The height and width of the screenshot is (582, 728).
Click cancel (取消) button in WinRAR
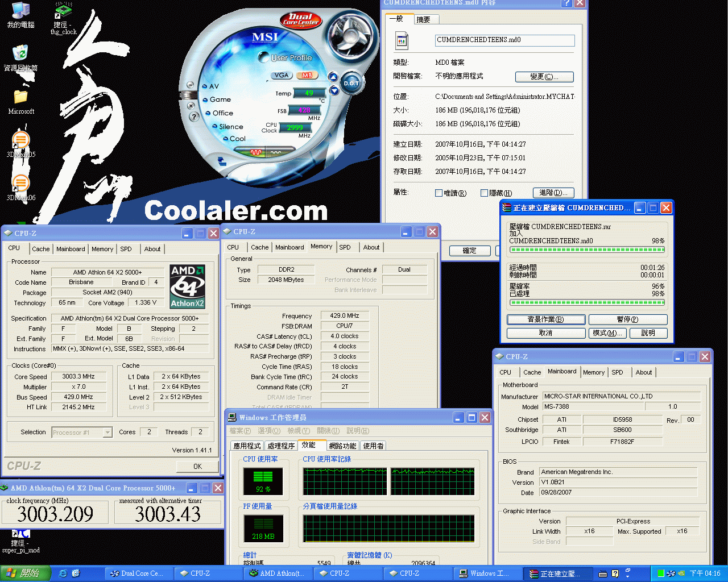(x=545, y=333)
